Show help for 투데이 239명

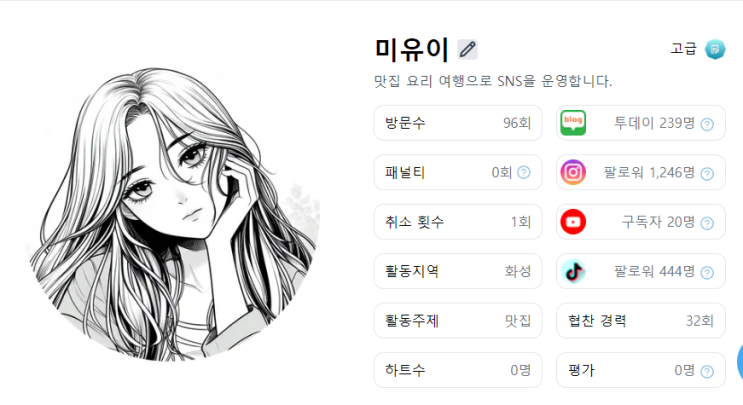(x=707, y=124)
